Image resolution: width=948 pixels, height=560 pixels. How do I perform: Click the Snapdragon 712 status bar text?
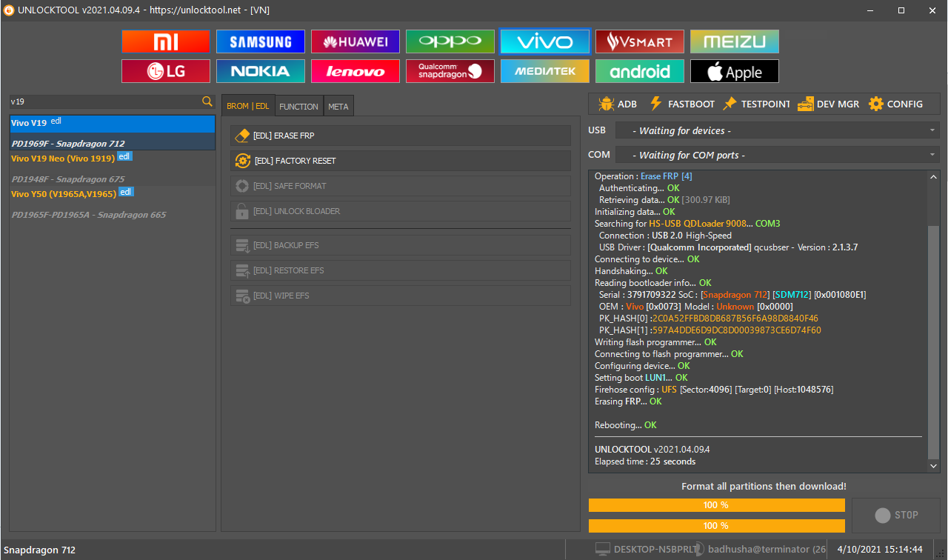[39, 550]
